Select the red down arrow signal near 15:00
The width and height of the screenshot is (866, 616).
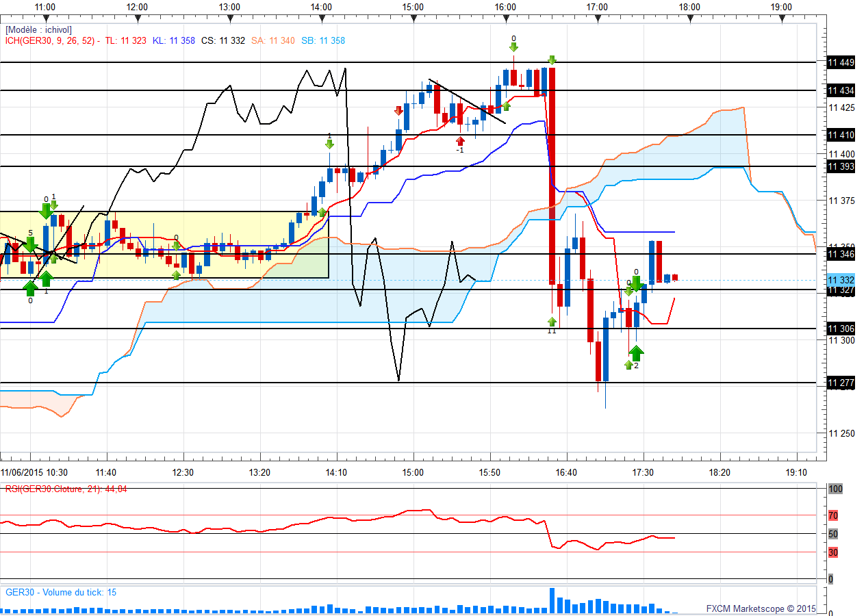tap(398, 110)
